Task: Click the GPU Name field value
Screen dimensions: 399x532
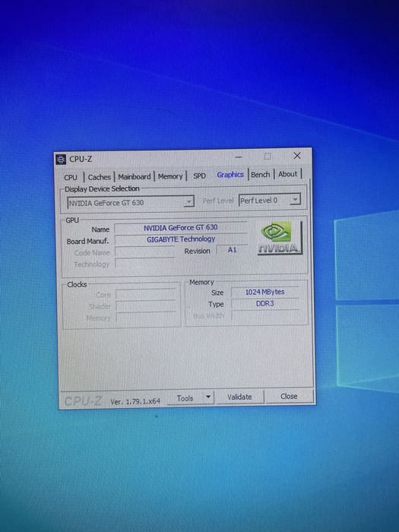Action: point(181,228)
